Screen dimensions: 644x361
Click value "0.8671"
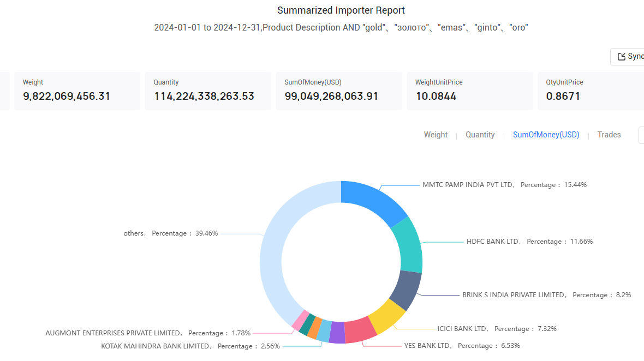click(x=563, y=96)
